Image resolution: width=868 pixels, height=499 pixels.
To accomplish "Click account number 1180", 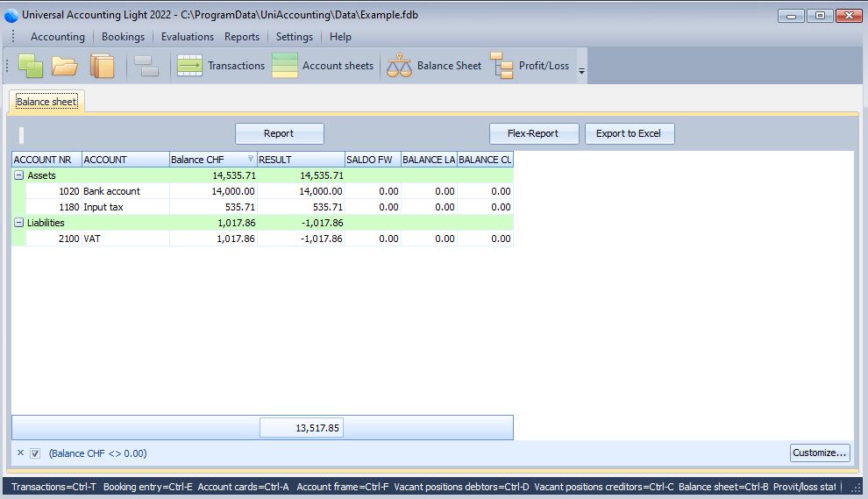I will pos(69,207).
